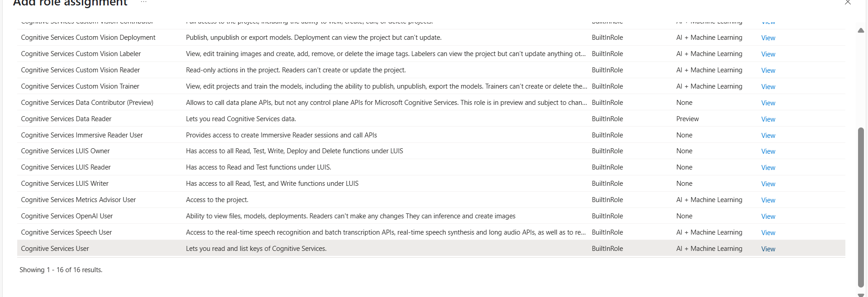Select the Cognitive Services User role name

pos(55,249)
